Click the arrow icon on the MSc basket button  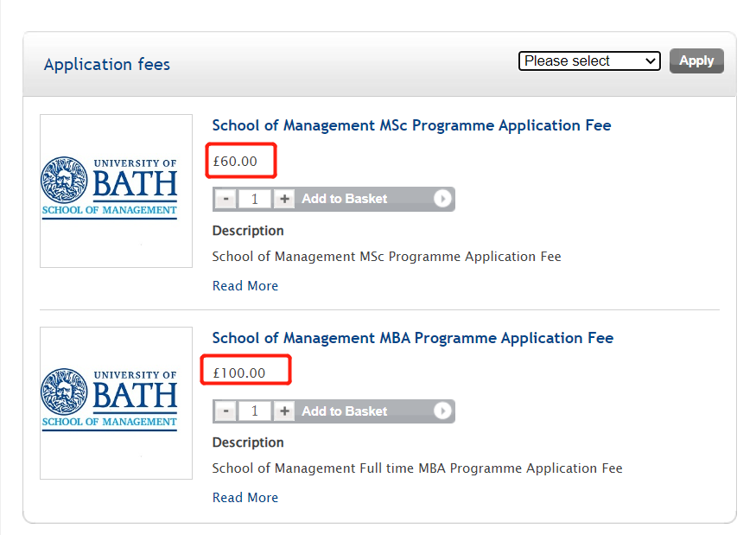click(442, 199)
